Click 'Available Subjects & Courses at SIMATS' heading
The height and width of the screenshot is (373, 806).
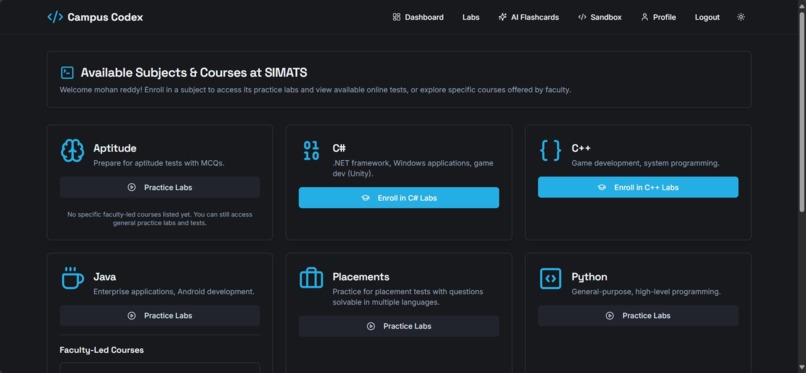click(194, 73)
